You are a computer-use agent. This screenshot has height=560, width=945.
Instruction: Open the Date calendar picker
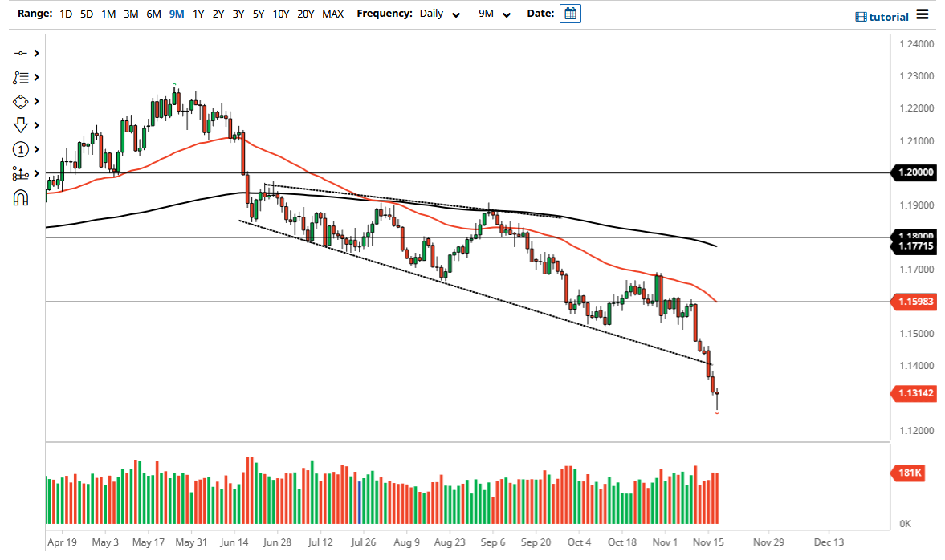click(x=570, y=13)
